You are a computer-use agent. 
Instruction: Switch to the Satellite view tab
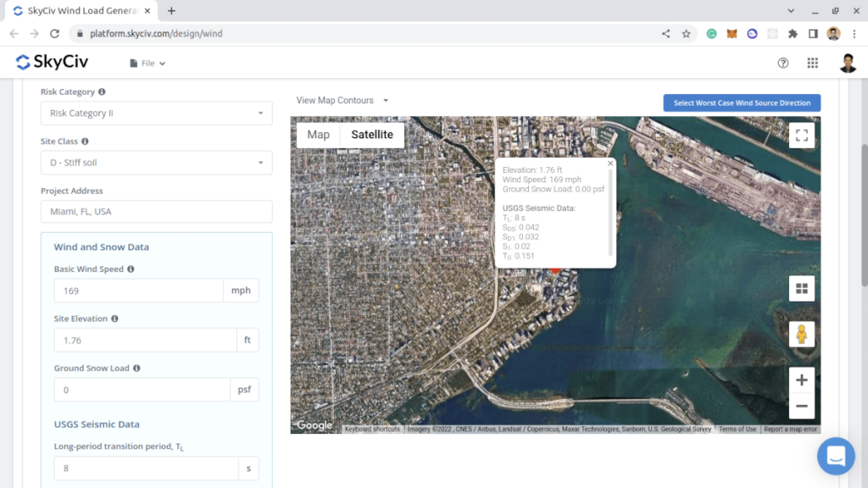click(372, 135)
